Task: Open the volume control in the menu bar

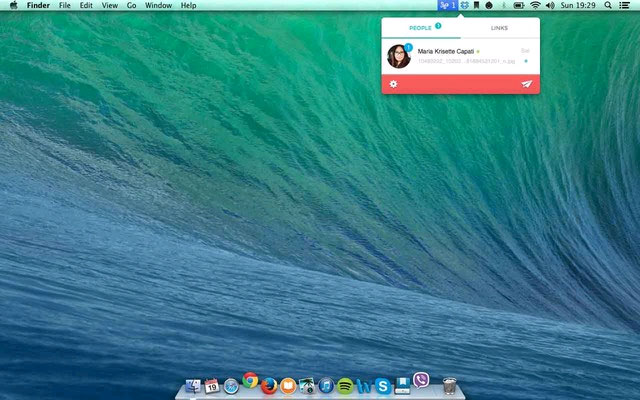Action: 550,5
